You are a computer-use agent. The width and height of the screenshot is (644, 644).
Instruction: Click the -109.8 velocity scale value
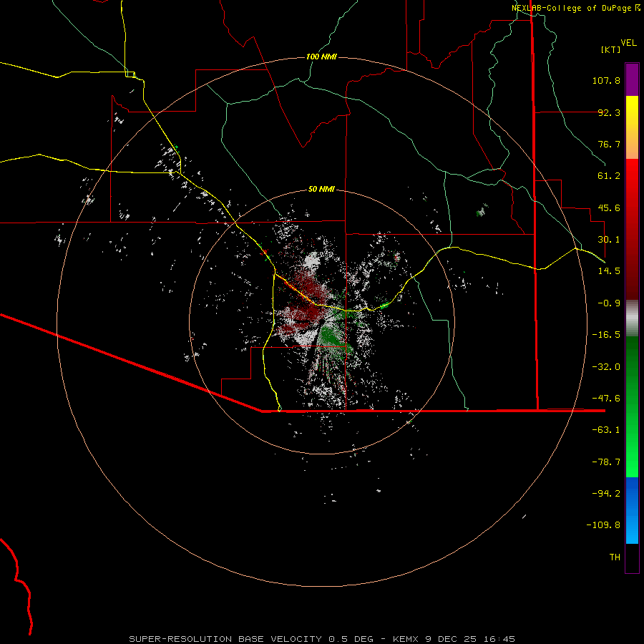(x=603, y=525)
